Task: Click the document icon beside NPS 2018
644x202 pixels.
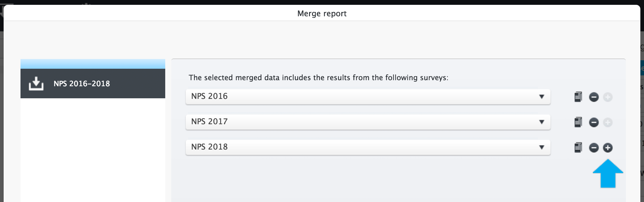Action: point(578,147)
